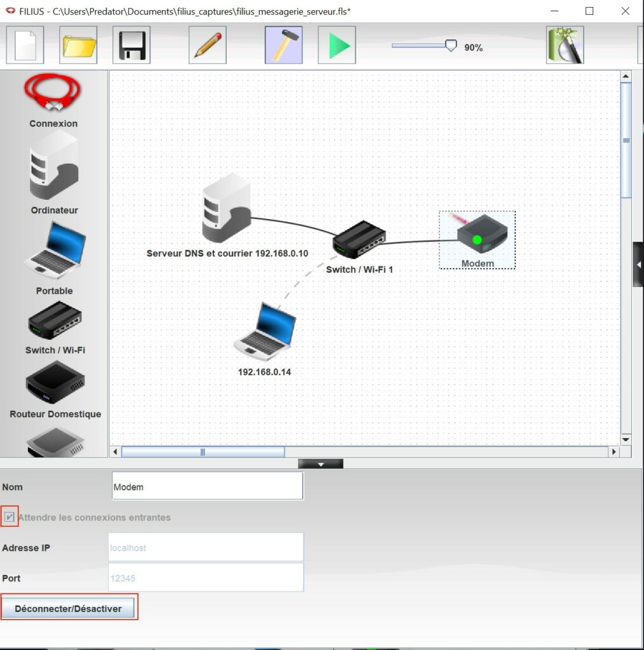Select the laptop 192.168.0.14 on canvas

pyautogui.click(x=265, y=331)
